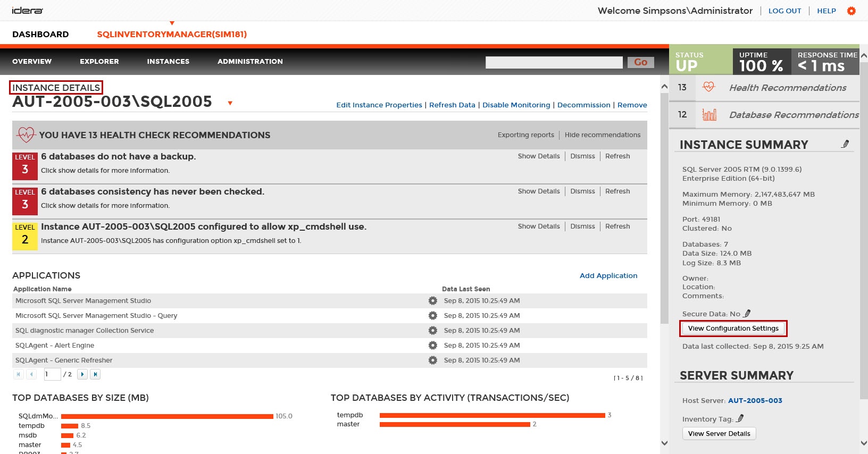Go to previous page of applications
868x454 pixels.
31,374
